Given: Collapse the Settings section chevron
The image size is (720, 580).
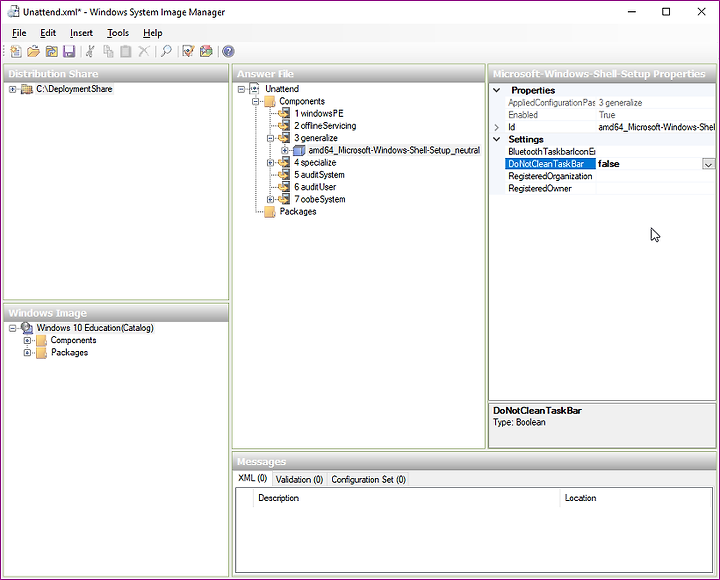Looking at the screenshot, I should point(497,139).
